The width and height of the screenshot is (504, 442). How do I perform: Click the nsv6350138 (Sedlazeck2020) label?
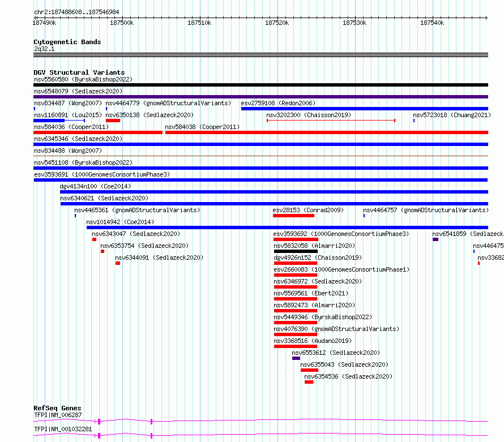[x=150, y=115]
